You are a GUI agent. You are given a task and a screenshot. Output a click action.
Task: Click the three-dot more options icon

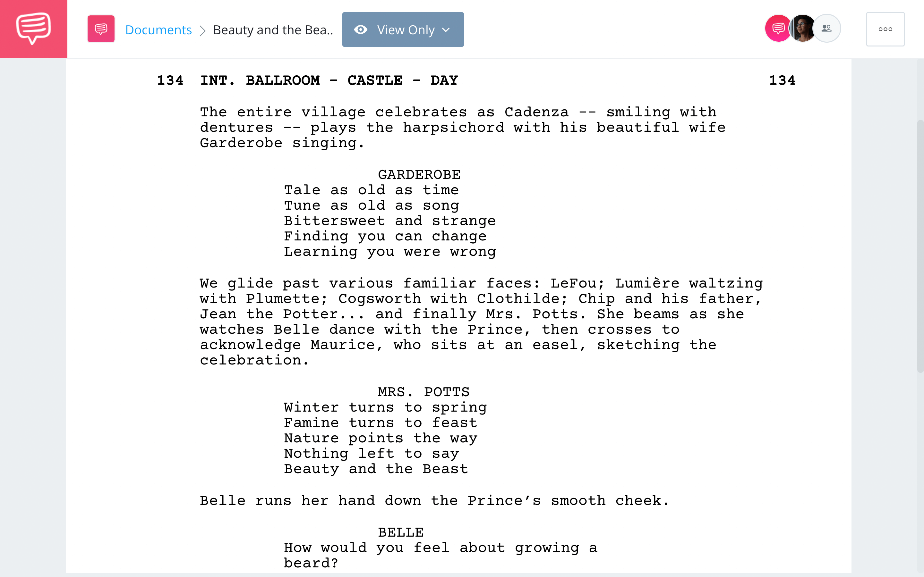tap(886, 29)
